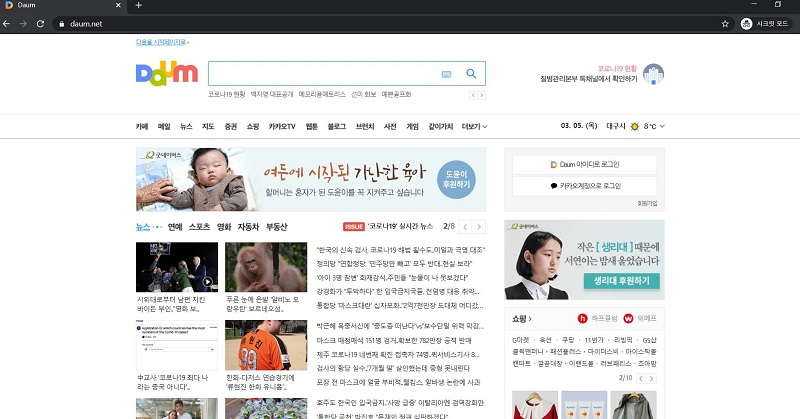Viewport: 800px width, 419px height.
Task: Click the G마켓 shopping link
Action: tap(520, 340)
